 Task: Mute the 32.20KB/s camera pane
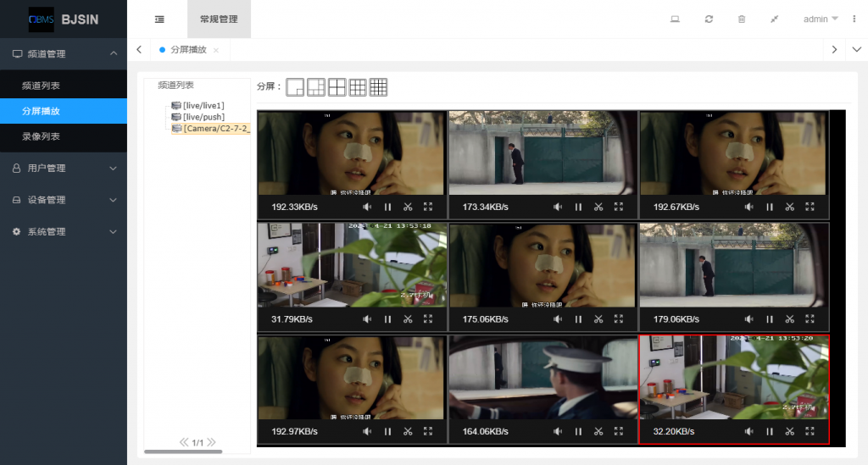tap(749, 431)
